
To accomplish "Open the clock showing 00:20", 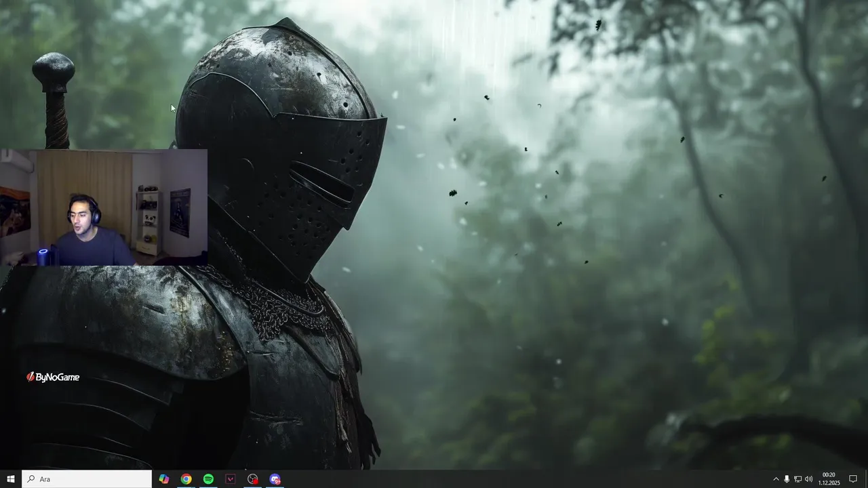I will [829, 479].
